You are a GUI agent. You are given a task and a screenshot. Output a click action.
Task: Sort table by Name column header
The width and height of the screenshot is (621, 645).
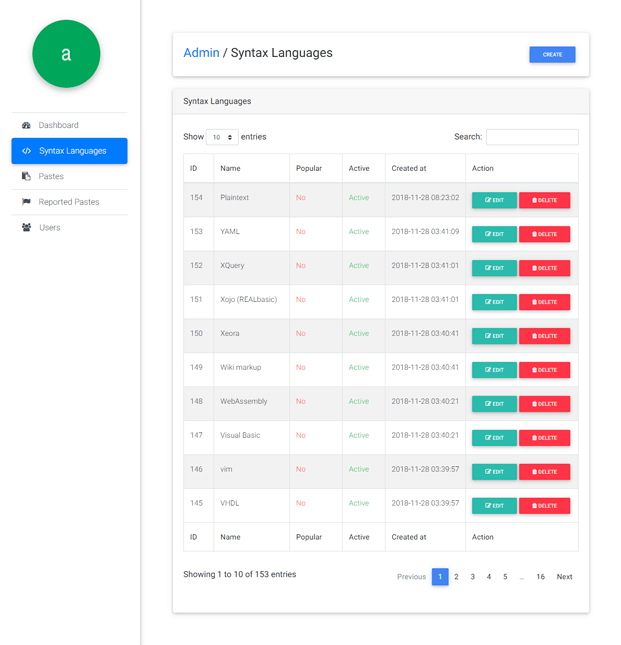[x=231, y=168]
